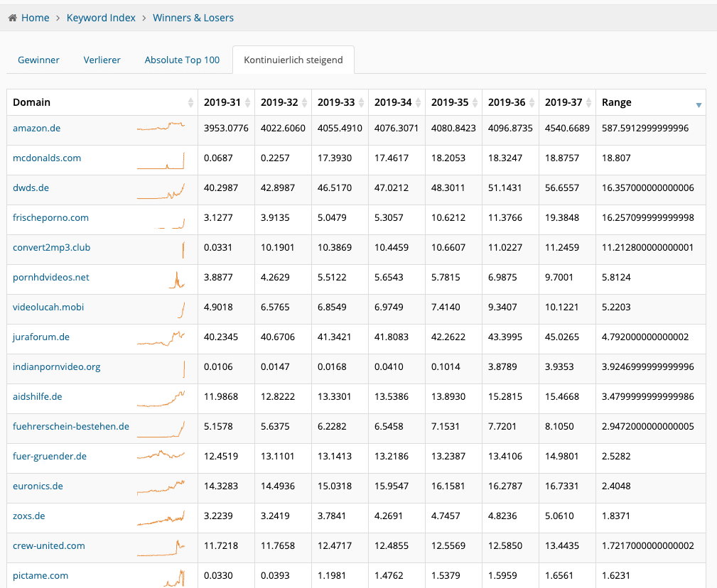717x588 pixels.
Task: Open zoxs.de sparkline chart
Action: coord(161,518)
